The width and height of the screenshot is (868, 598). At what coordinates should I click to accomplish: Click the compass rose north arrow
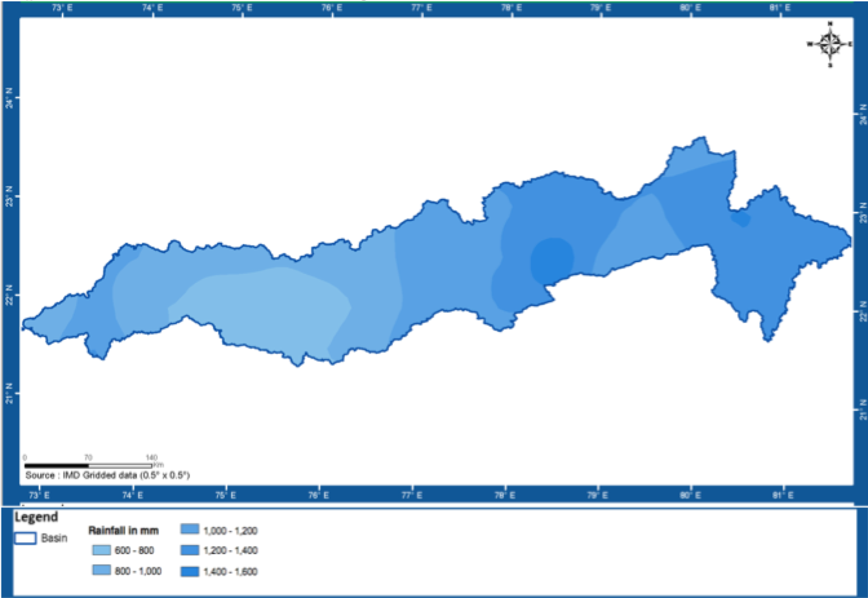(x=830, y=44)
